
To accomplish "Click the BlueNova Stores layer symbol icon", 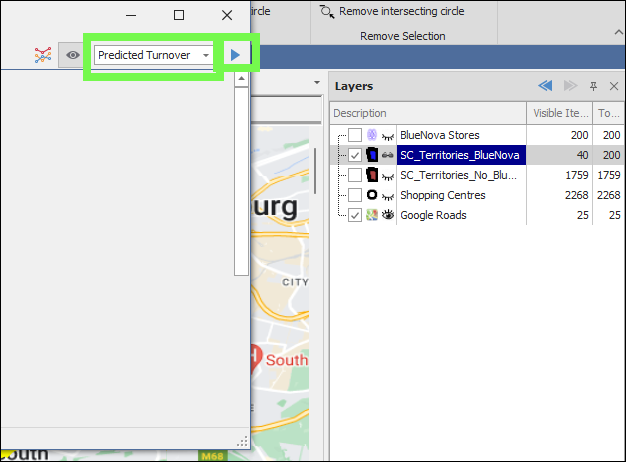I will click(372, 135).
